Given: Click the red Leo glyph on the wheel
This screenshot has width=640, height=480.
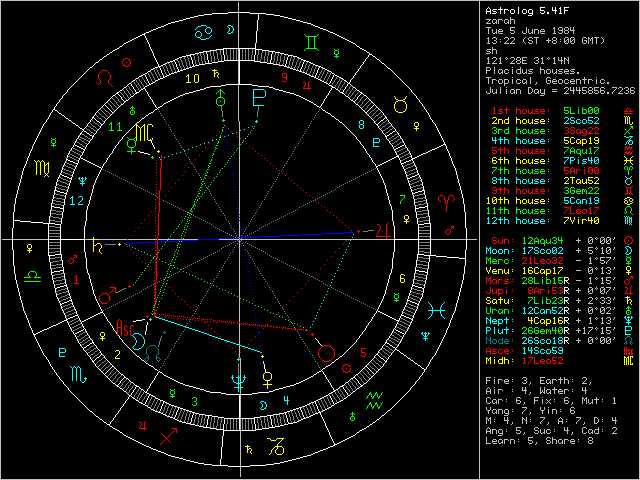Looking at the screenshot, I should [102, 77].
